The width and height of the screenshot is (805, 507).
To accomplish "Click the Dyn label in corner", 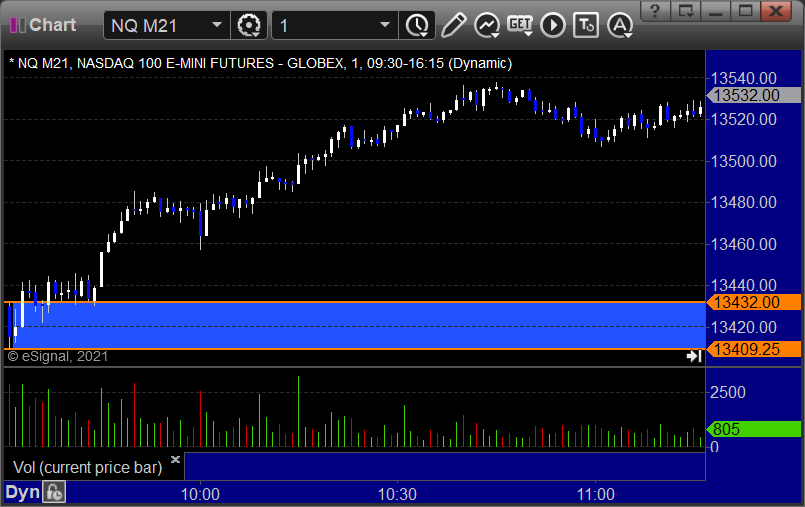I will pos(23,493).
